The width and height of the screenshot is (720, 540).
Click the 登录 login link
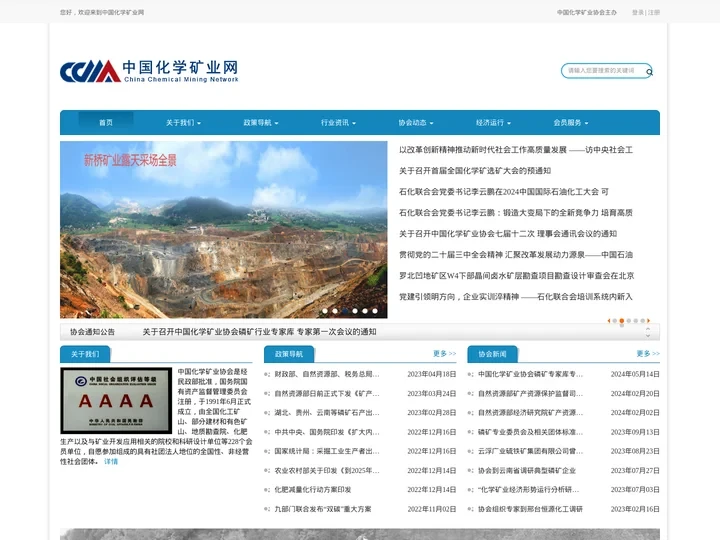(638, 12)
